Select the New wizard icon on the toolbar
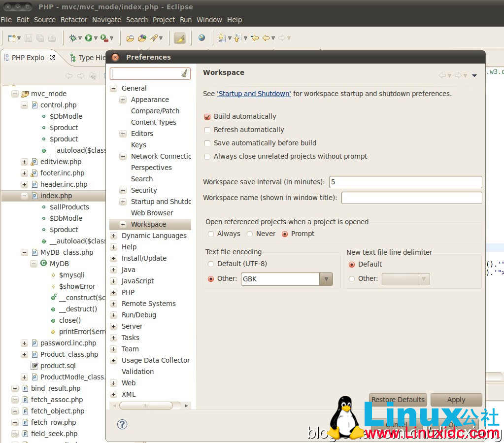The image size is (504, 443). tap(11, 38)
